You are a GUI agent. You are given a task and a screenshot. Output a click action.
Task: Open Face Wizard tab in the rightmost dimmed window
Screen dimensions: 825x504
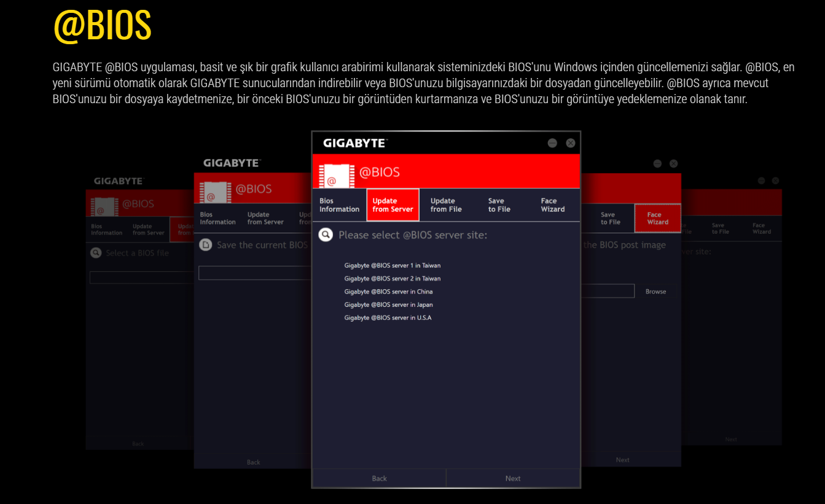[762, 228]
